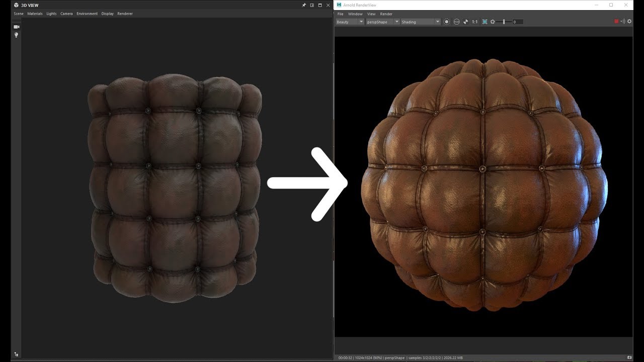Open the Renderer menu in 3D View

[x=125, y=14]
